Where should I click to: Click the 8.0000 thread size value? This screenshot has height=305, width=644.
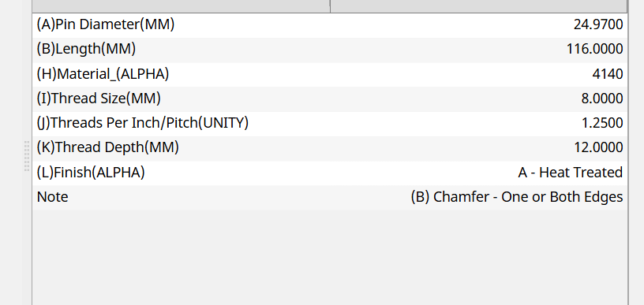602,99
